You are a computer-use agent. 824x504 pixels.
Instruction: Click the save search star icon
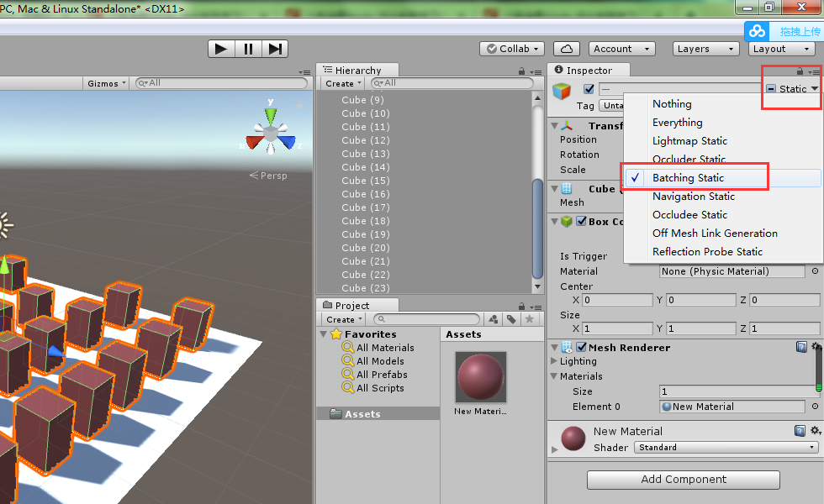click(x=529, y=319)
